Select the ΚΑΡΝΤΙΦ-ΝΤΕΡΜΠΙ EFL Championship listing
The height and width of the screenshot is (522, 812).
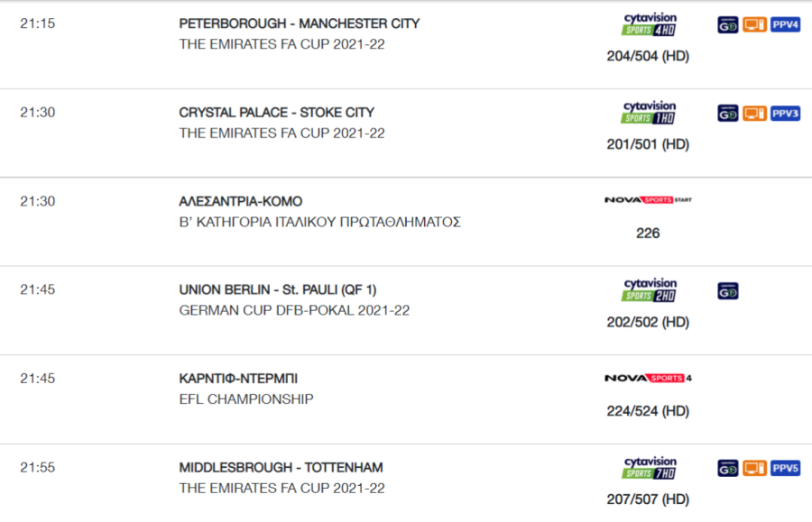coord(406,399)
